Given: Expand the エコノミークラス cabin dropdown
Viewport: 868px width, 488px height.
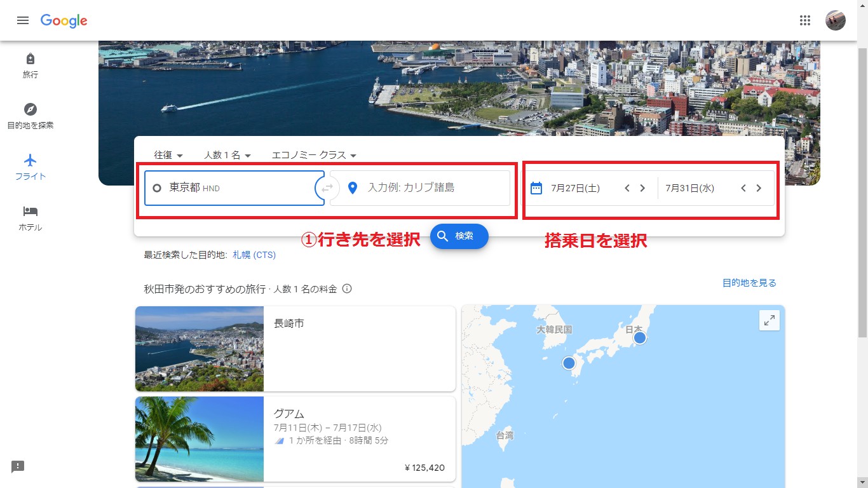Looking at the screenshot, I should [314, 155].
